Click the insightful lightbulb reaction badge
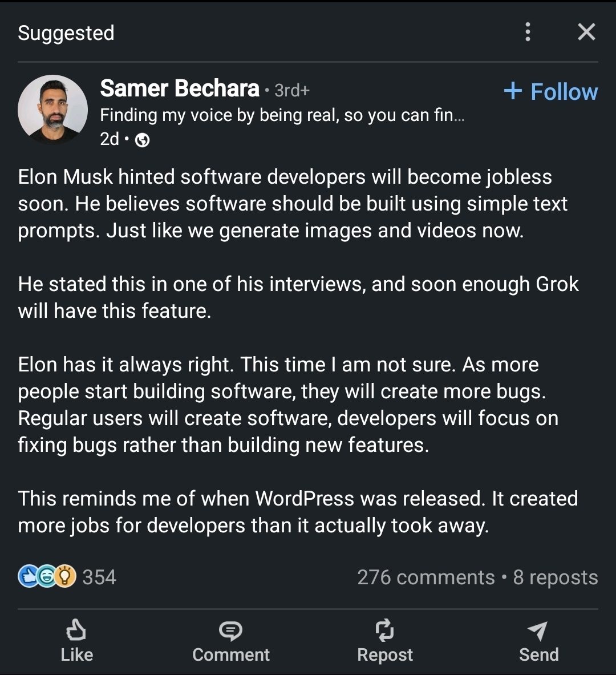Image resolution: width=616 pixels, height=675 pixels. pos(64,576)
